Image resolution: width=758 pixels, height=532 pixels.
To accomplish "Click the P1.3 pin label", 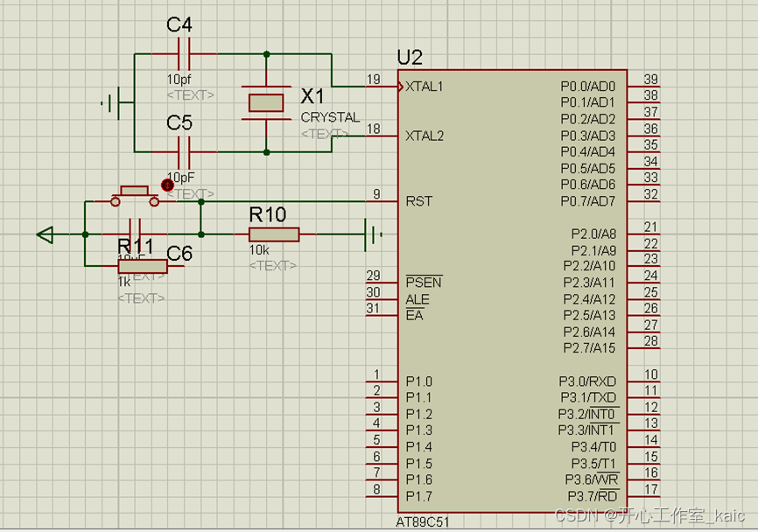I will pos(419,430).
